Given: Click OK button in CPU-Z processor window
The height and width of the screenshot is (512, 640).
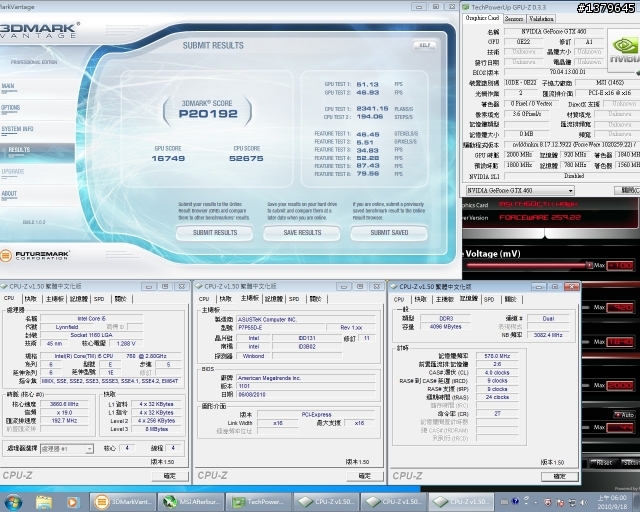Looking at the screenshot, I should coord(170,476).
